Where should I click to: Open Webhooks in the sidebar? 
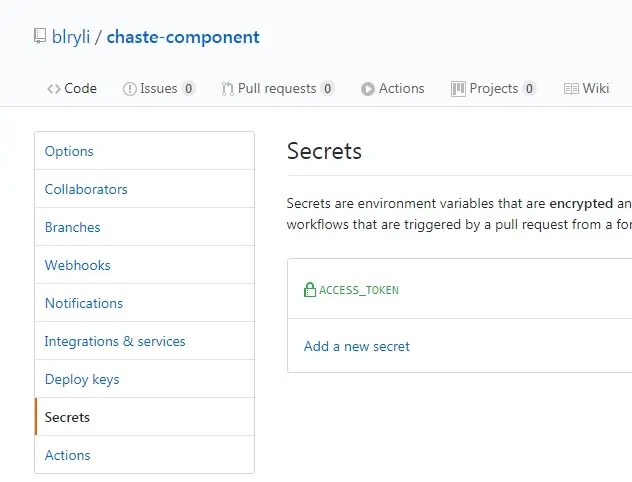(x=78, y=265)
